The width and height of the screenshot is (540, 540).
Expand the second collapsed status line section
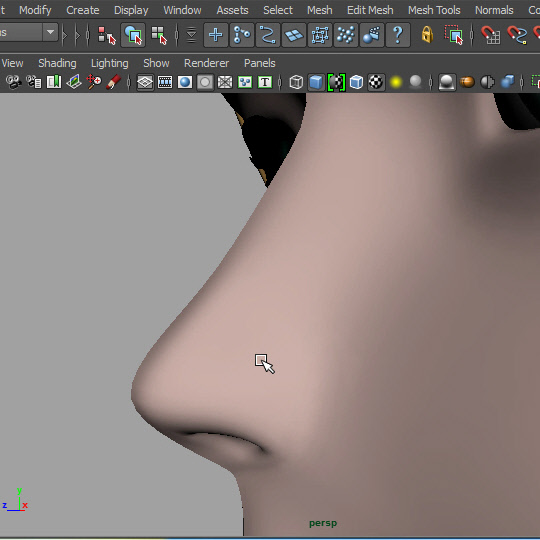click(77, 35)
